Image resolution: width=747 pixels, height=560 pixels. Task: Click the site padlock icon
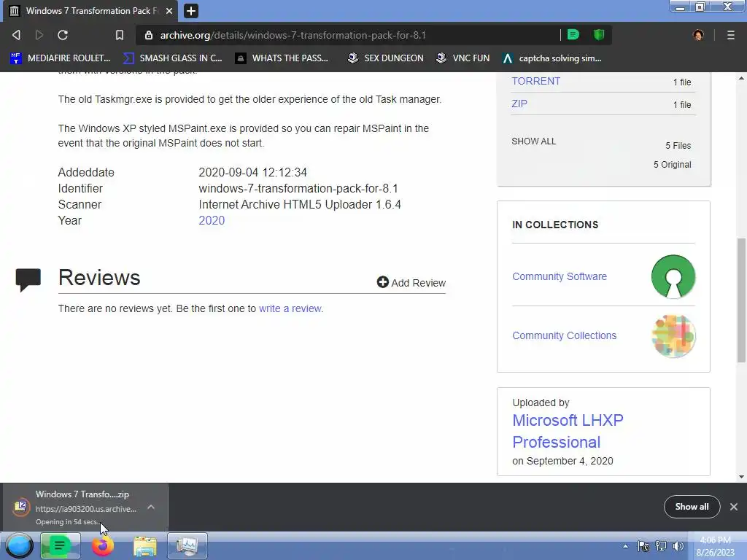(149, 35)
